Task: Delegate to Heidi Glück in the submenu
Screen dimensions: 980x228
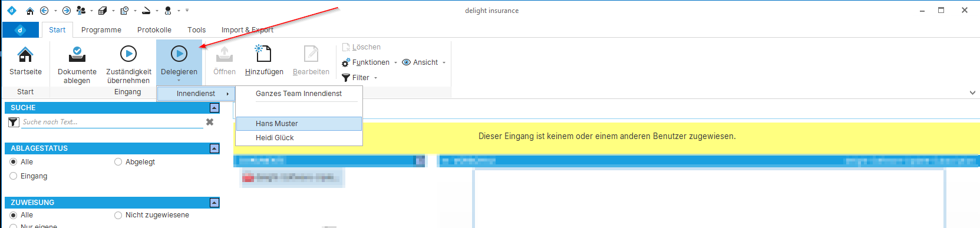Action: [299, 138]
